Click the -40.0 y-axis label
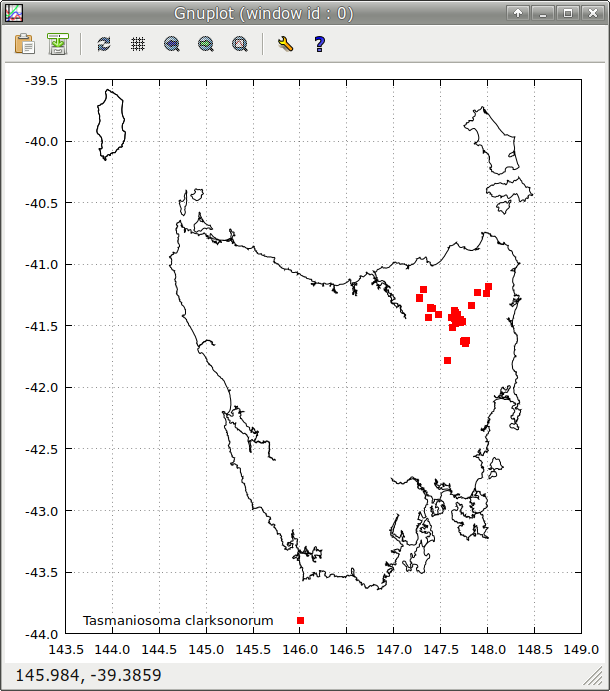 [42, 142]
